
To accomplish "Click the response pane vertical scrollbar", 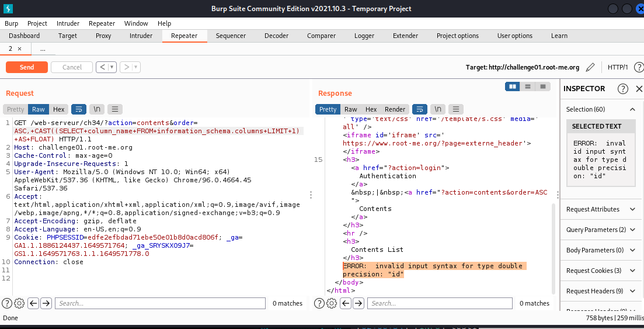I will pos(554,248).
